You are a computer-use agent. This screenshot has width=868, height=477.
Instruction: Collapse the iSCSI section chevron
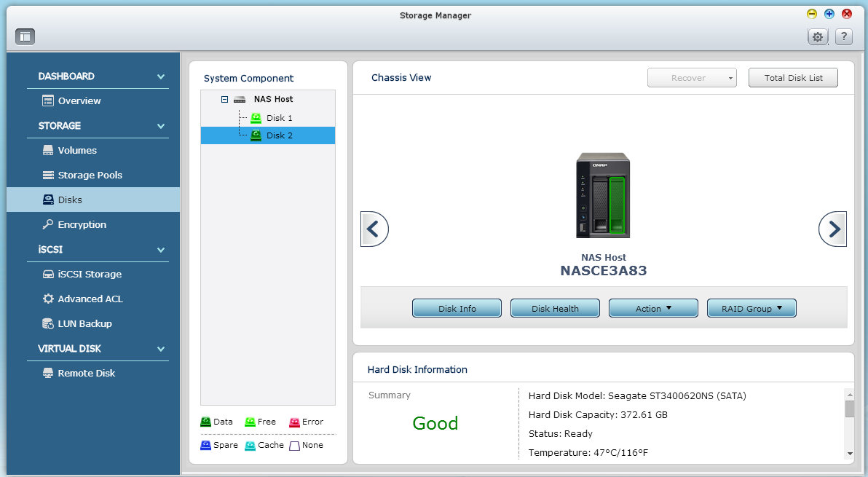[x=161, y=250]
